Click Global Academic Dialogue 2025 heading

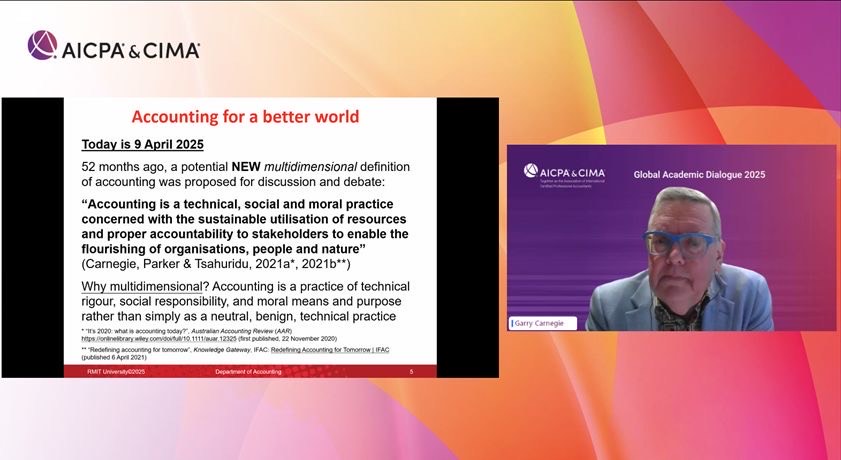[x=699, y=174]
